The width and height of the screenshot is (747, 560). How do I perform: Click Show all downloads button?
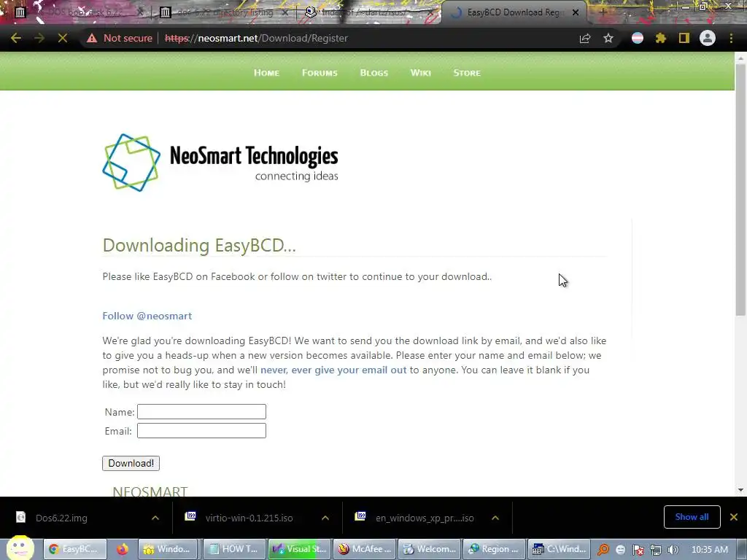point(692,517)
